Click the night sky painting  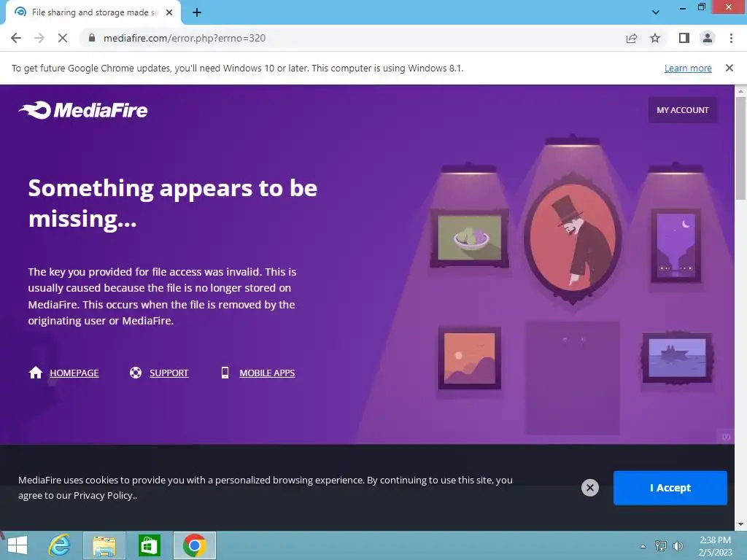pos(676,245)
